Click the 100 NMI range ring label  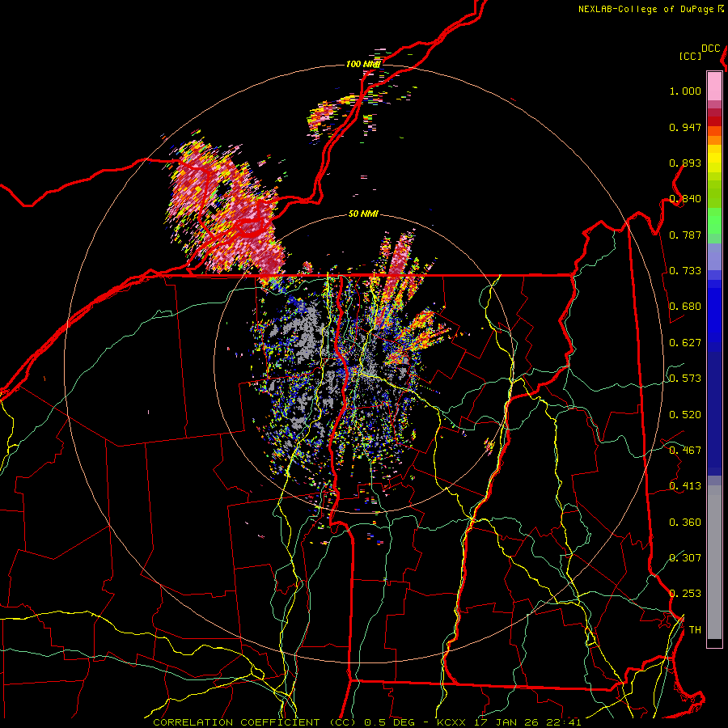(x=363, y=64)
